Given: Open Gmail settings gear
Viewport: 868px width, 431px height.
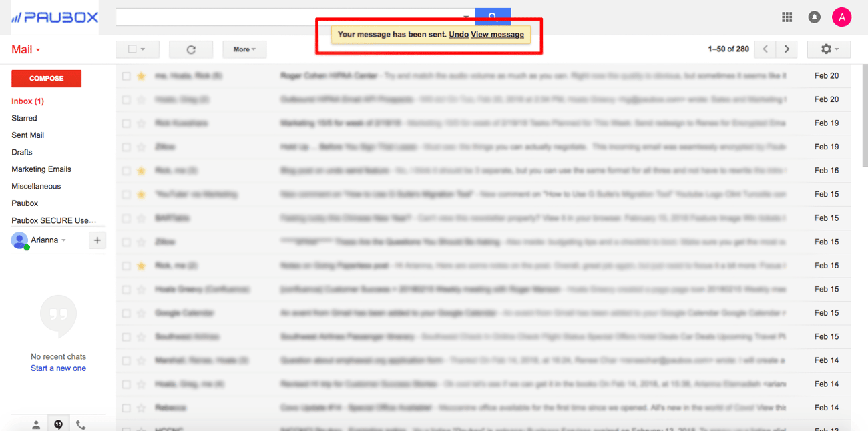Looking at the screenshot, I should coord(827,49).
